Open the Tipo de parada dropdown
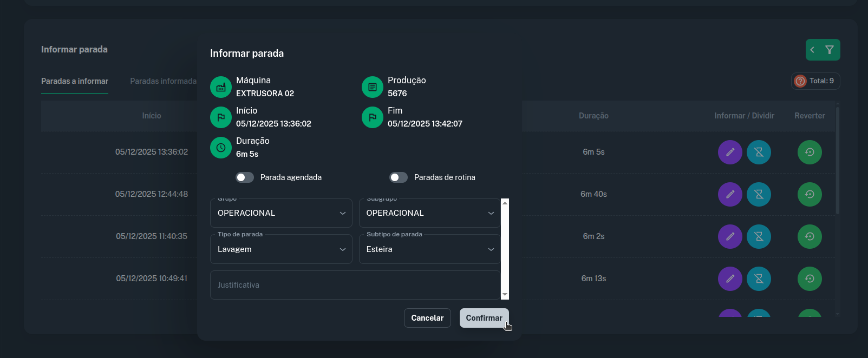The width and height of the screenshot is (868, 358). [x=281, y=249]
